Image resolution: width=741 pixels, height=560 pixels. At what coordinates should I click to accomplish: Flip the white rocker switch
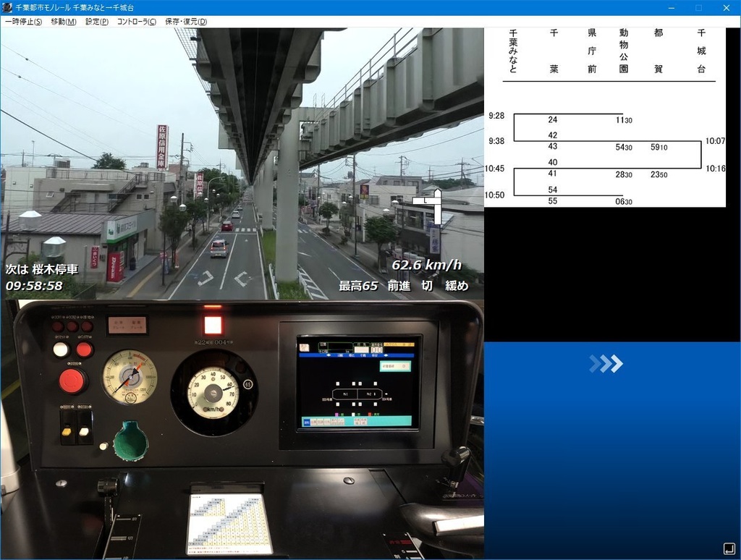83,430
